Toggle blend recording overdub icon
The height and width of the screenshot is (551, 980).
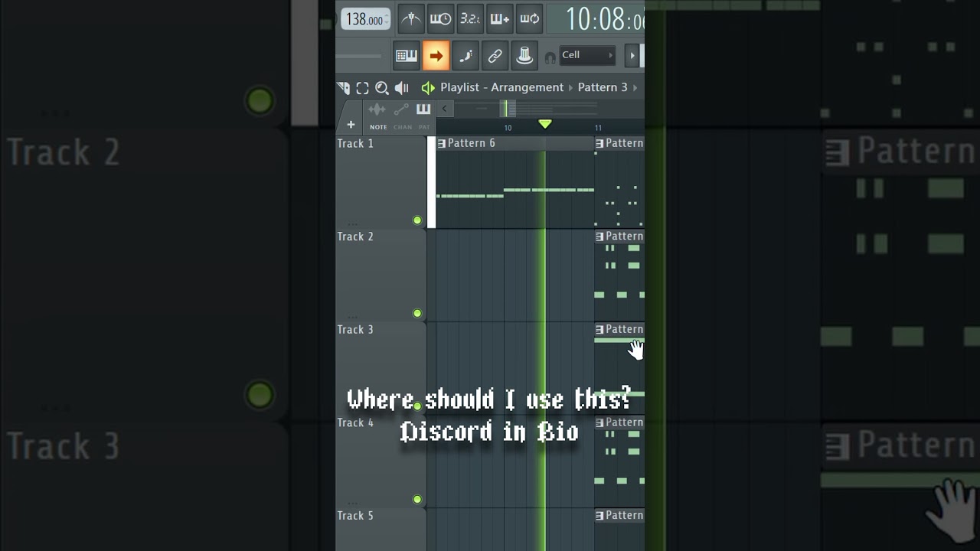coord(499,19)
